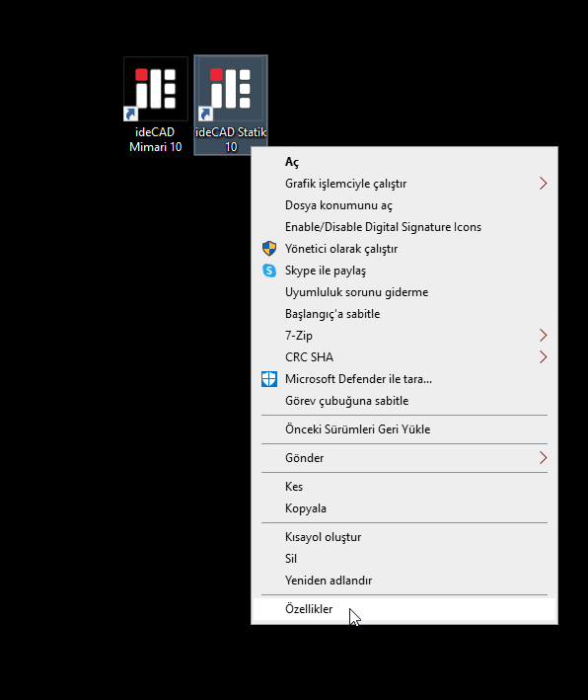Expand the CRC SHA submenu arrow

pos(543,357)
